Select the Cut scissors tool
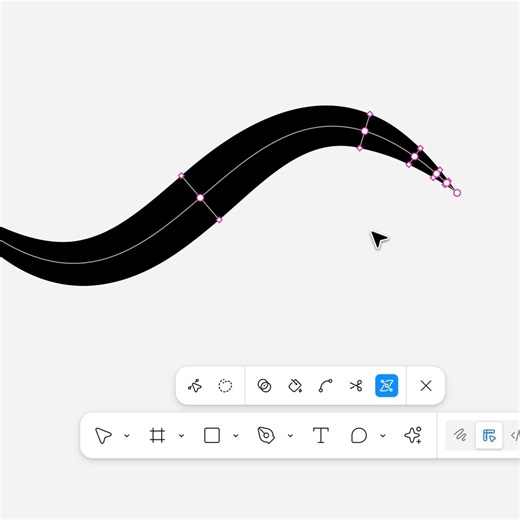 click(x=356, y=386)
